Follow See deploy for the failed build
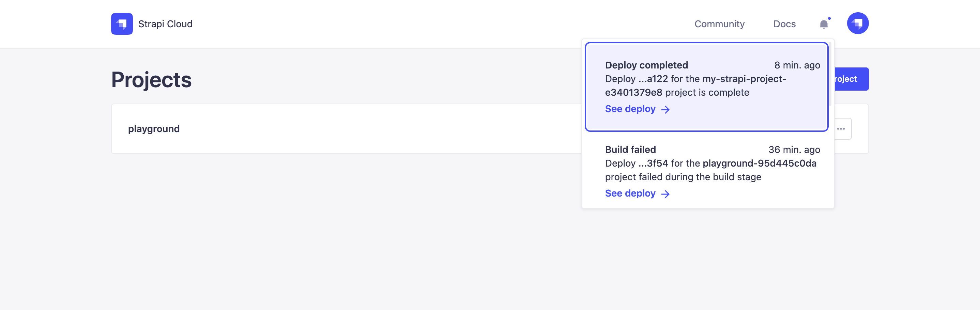Screen dimensions: 980x310 point(630,193)
